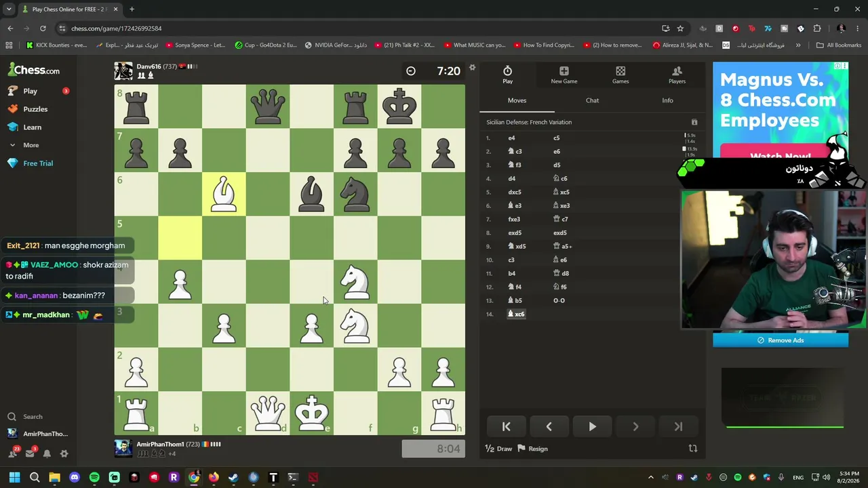868x488 pixels.
Task: Open the Chrome menu three dots
Action: [x=858, y=28]
